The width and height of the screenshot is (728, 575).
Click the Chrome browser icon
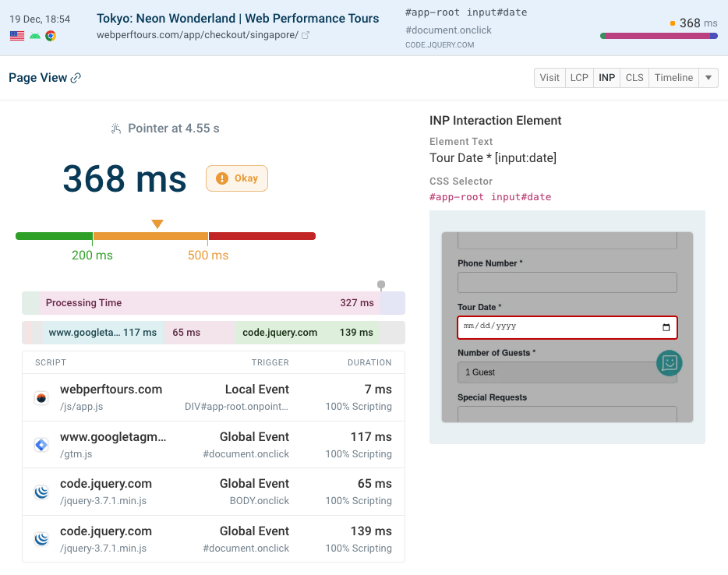tap(51, 36)
